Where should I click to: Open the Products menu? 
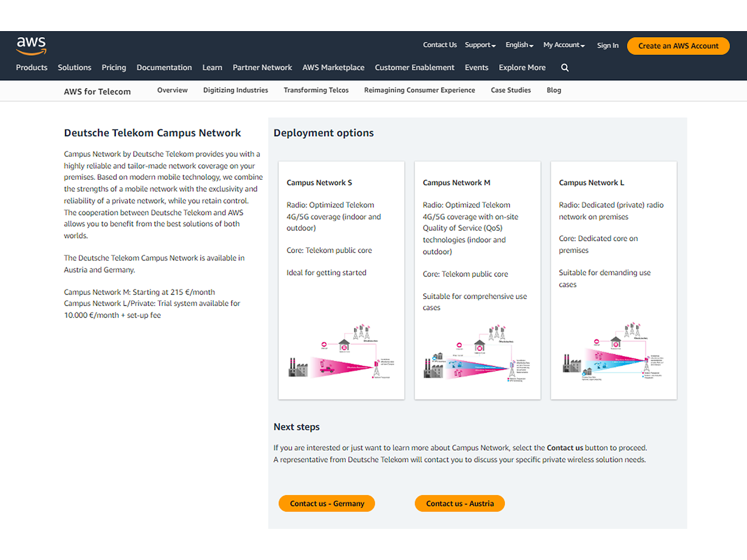click(32, 67)
